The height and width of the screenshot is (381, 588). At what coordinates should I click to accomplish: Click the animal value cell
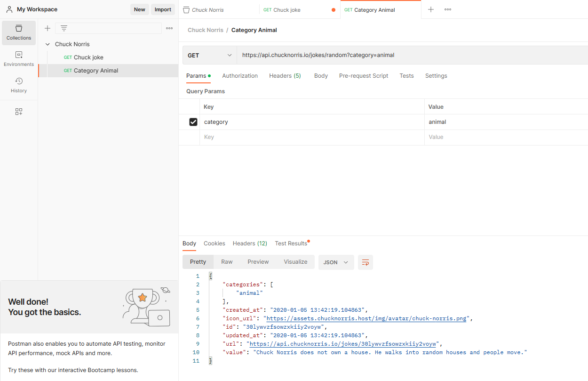click(x=506, y=122)
